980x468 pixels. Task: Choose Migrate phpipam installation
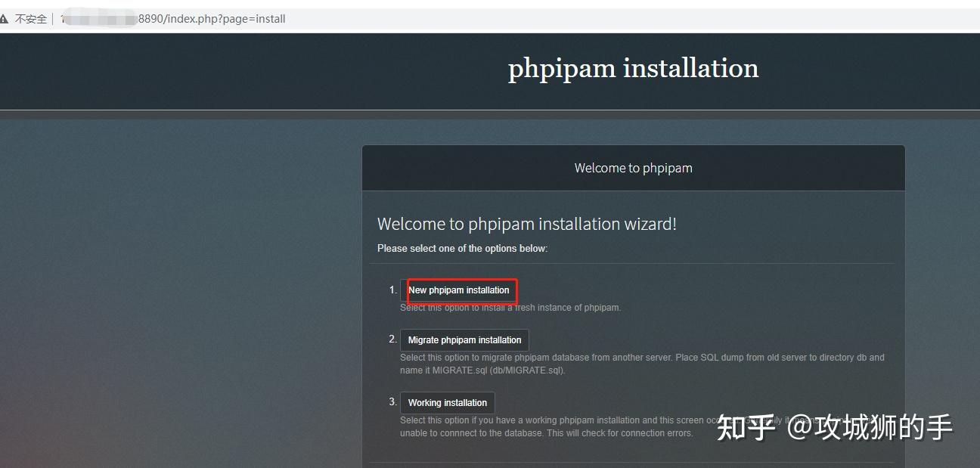(464, 340)
